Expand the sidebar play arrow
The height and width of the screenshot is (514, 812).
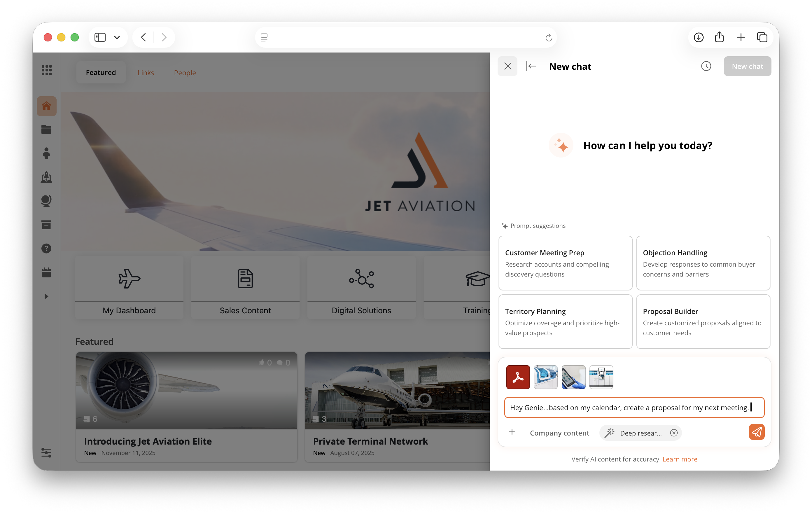(47, 296)
